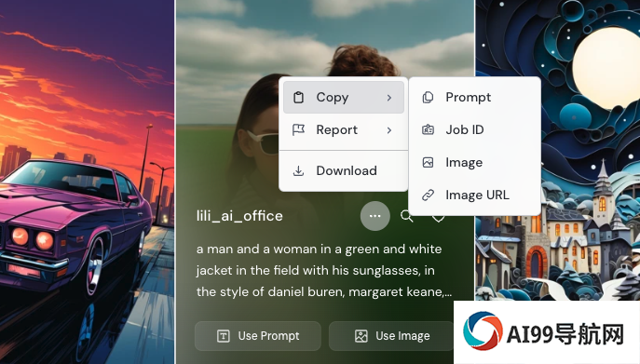
Task: Open the Report submenu entry
Action: (343, 130)
